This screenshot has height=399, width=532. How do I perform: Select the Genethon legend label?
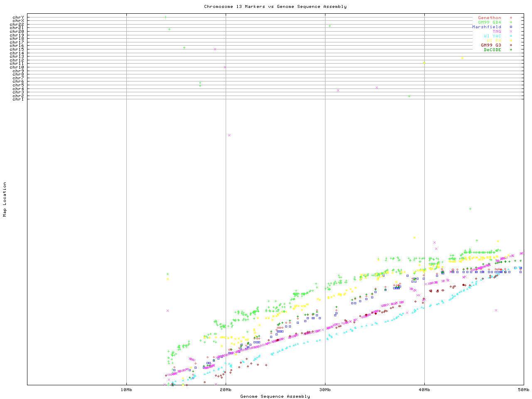tap(489, 18)
